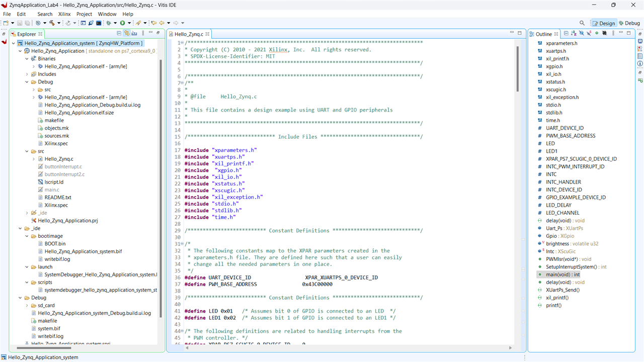
Task: Close the Explorer view tab
Action: pyautogui.click(x=40, y=34)
